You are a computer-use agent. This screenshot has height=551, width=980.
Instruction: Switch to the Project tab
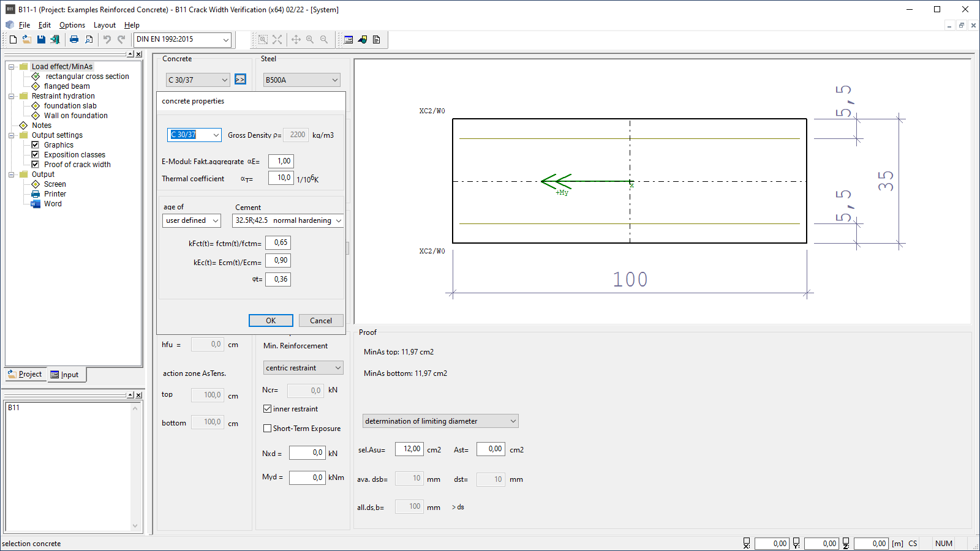click(25, 374)
